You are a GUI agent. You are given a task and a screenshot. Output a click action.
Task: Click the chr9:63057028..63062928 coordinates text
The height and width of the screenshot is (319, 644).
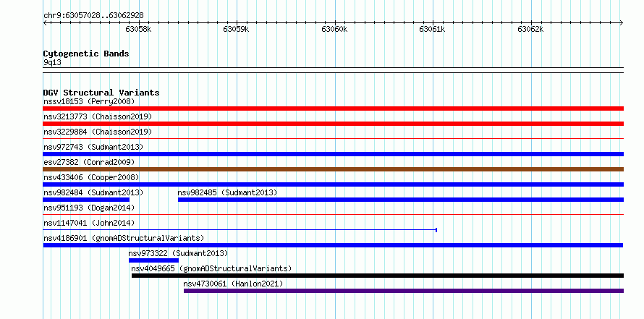pos(93,16)
